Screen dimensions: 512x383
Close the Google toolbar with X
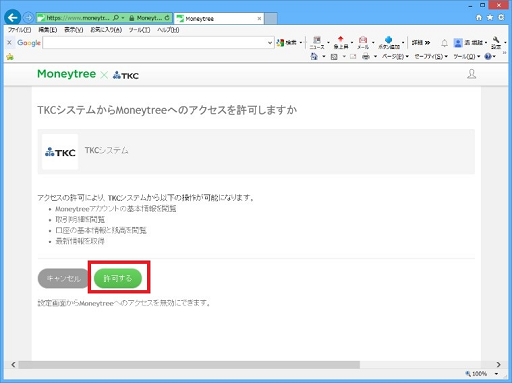click(x=9, y=42)
